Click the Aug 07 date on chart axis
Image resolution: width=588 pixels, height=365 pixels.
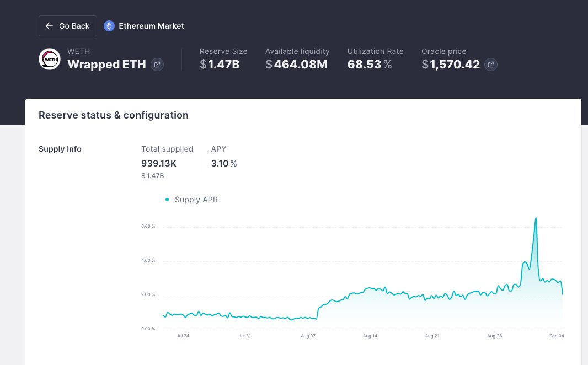308,335
